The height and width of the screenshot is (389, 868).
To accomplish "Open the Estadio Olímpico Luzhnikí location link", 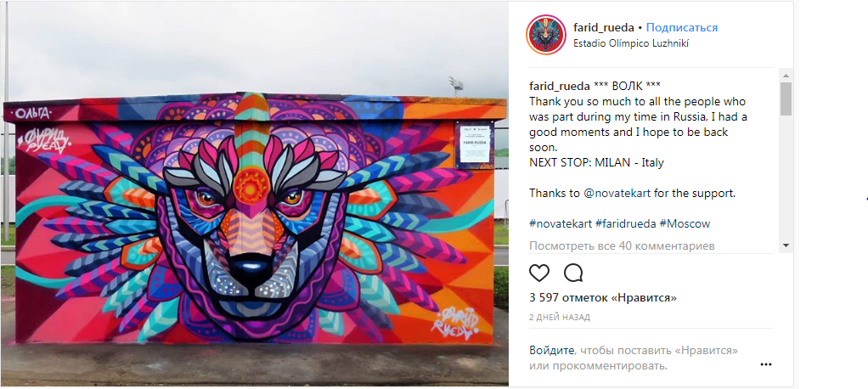I will 631,43.
